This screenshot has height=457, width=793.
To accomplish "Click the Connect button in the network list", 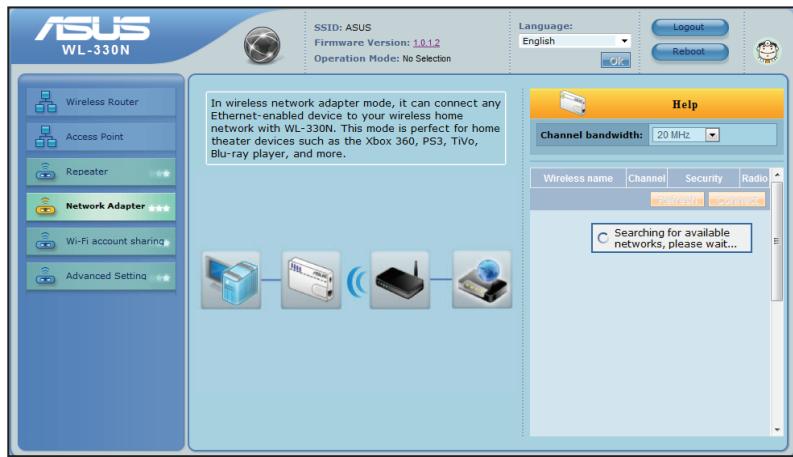I will point(737,200).
